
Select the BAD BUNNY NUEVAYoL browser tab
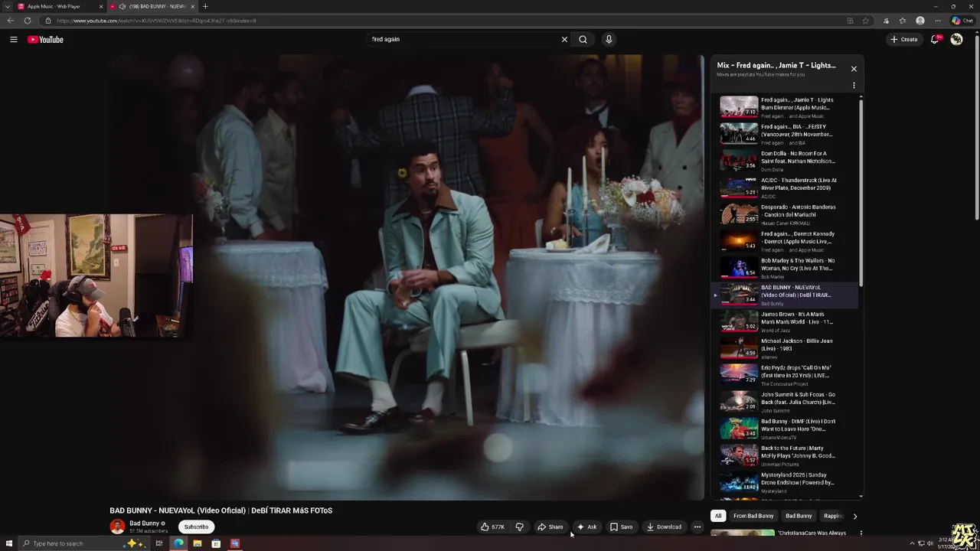coord(153,6)
